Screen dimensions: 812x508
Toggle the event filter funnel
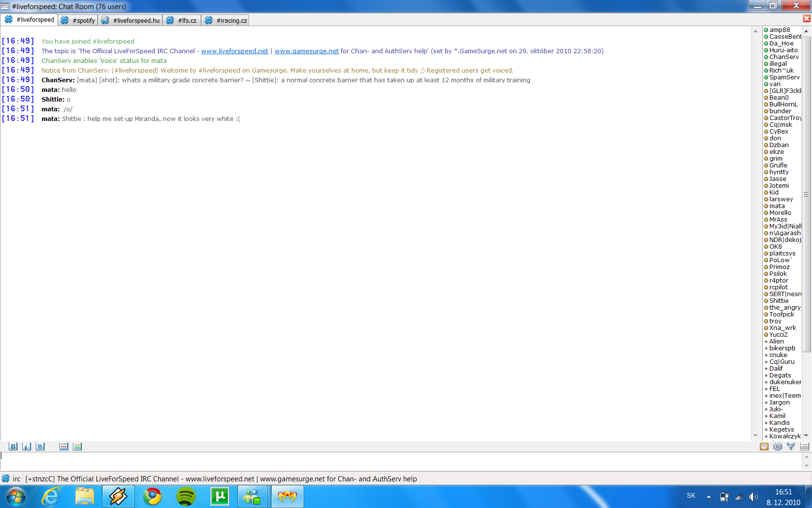(791, 447)
